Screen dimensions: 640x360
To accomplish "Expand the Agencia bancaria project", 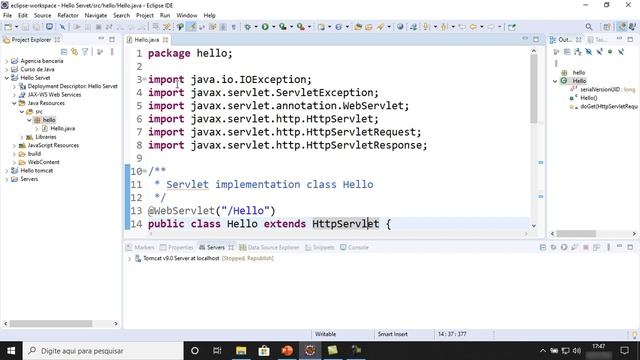I will pyautogui.click(x=7, y=61).
